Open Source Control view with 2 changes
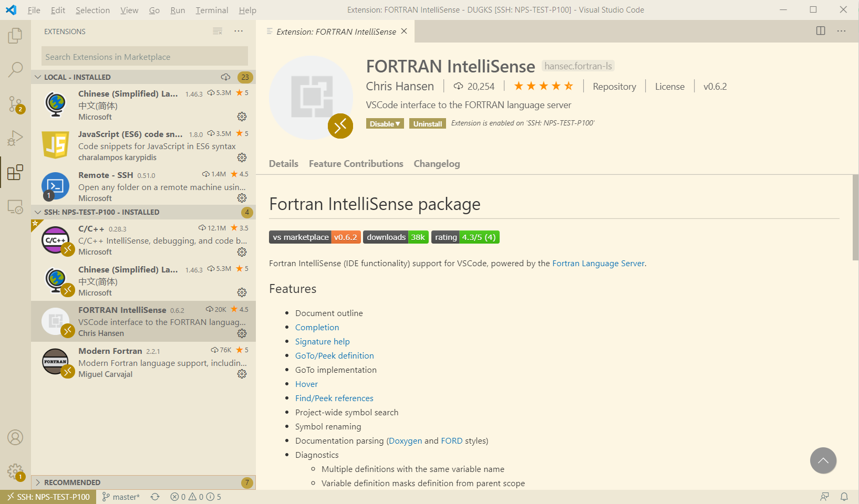859x504 pixels. coord(15,104)
